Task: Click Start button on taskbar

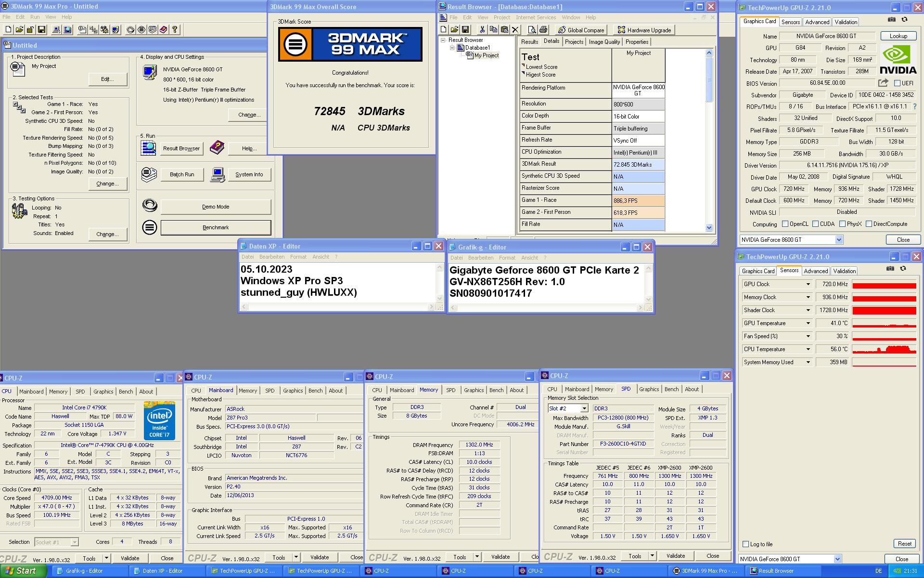Action: [x=24, y=571]
